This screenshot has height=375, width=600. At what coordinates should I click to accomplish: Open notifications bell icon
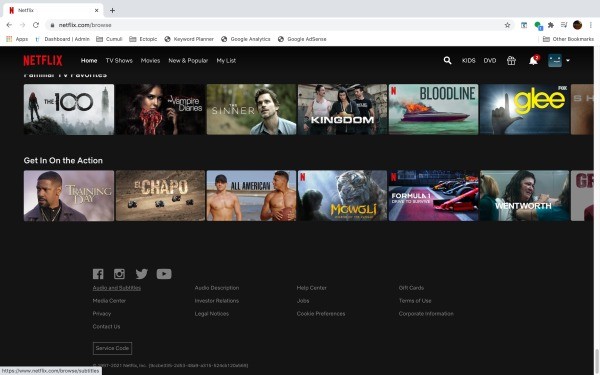pyautogui.click(x=533, y=60)
